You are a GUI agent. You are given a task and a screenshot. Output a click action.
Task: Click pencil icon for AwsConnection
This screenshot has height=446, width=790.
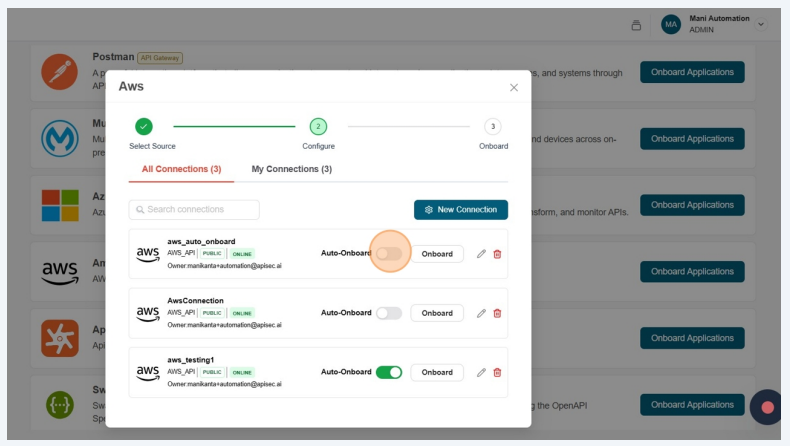coord(481,313)
